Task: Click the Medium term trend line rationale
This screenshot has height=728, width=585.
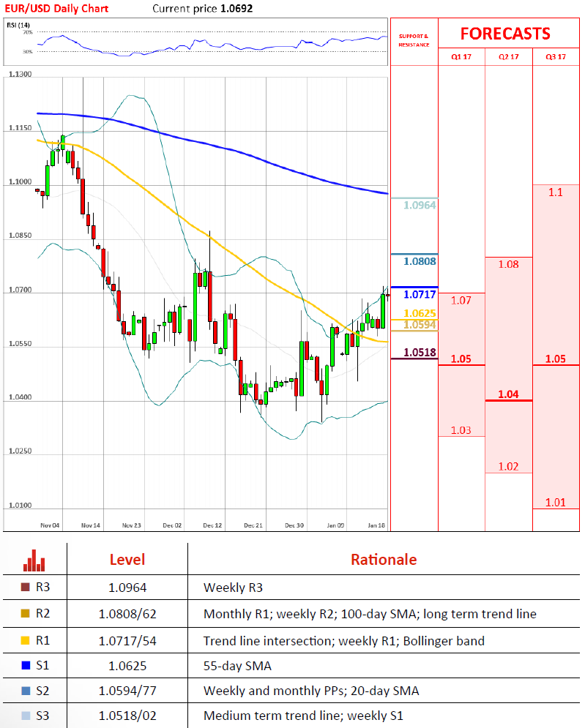Action: [x=303, y=716]
